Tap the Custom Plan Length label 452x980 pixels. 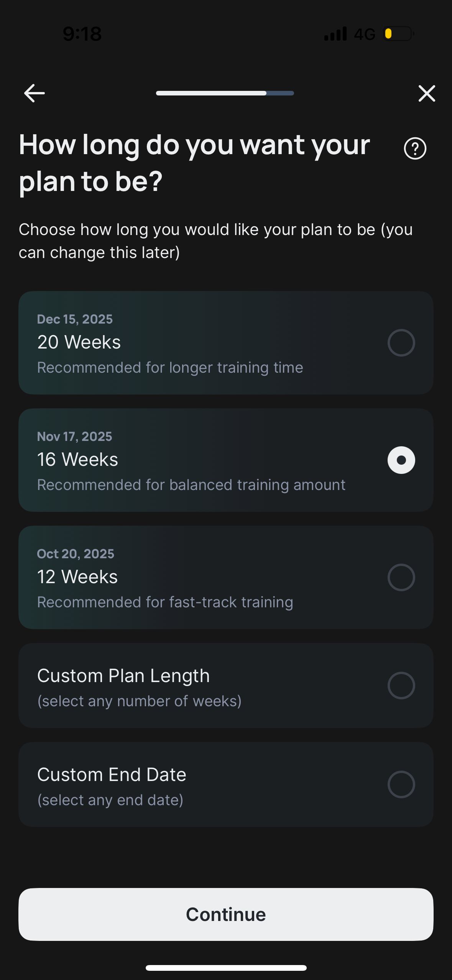point(123,676)
